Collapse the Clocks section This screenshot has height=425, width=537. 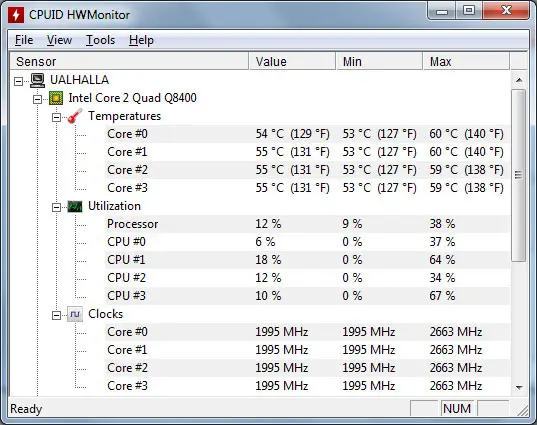point(56,315)
